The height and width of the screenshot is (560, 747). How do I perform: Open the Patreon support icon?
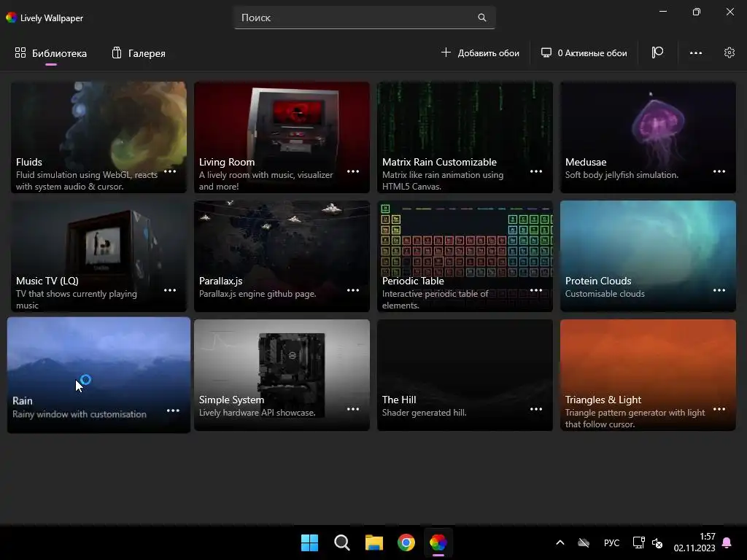657,52
